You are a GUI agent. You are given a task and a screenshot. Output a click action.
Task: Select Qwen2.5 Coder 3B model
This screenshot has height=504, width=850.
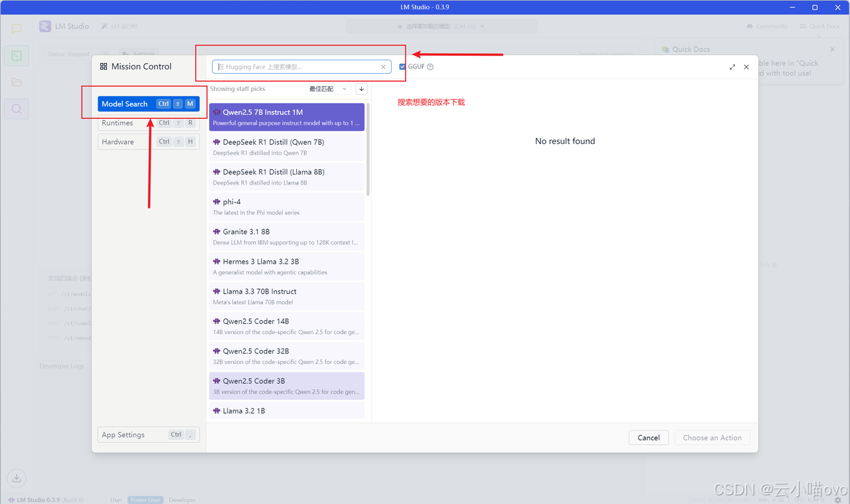287,386
